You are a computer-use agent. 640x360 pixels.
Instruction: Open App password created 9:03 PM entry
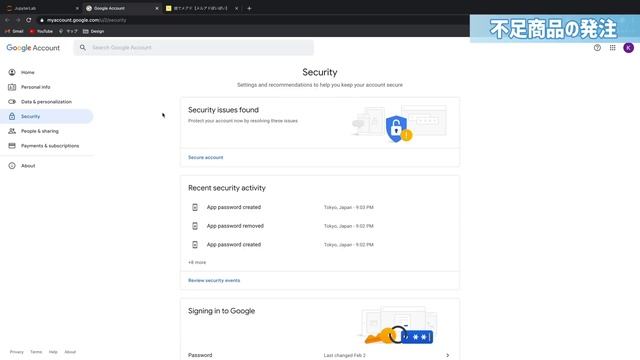pos(320,207)
